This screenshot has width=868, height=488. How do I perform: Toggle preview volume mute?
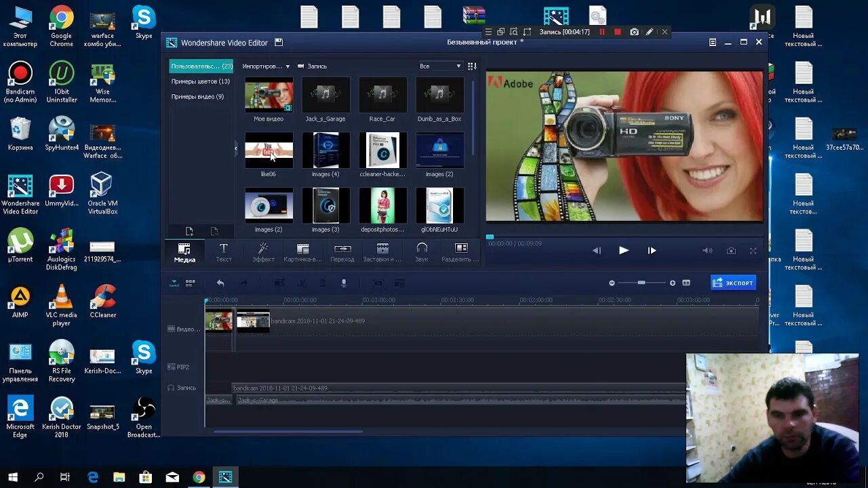tap(707, 250)
